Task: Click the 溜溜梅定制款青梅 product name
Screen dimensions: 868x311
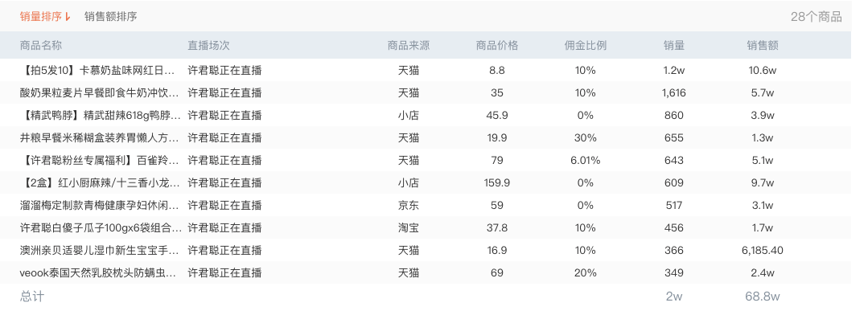Action: 101,205
